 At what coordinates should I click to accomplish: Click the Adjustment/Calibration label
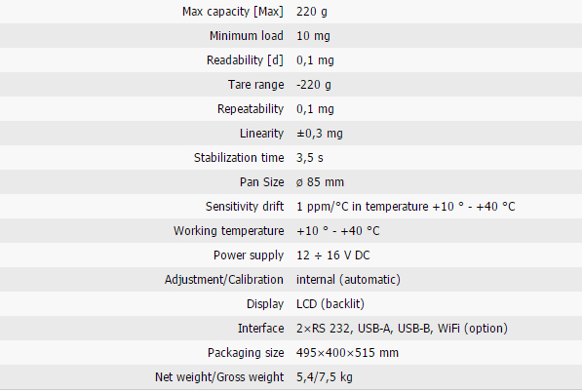[224, 280]
